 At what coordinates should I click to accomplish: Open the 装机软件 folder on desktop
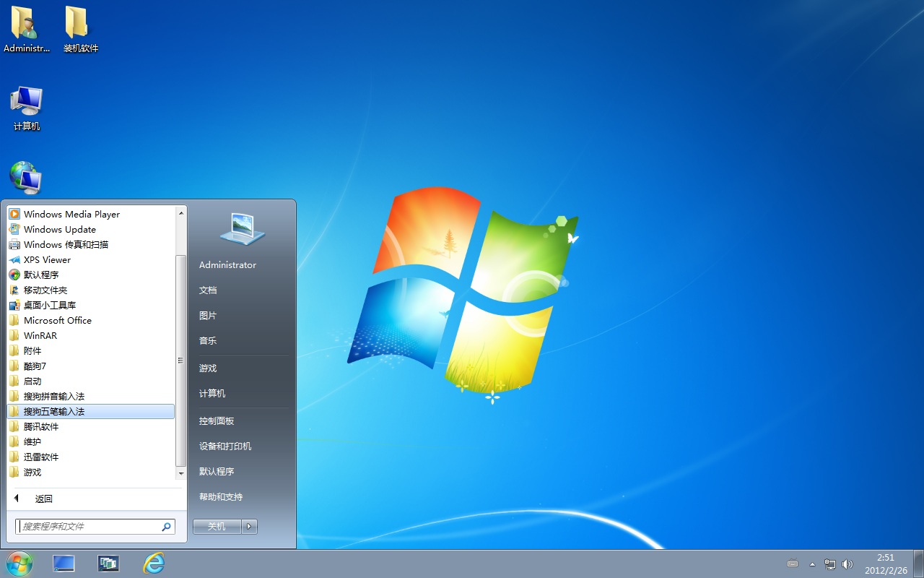(79, 29)
